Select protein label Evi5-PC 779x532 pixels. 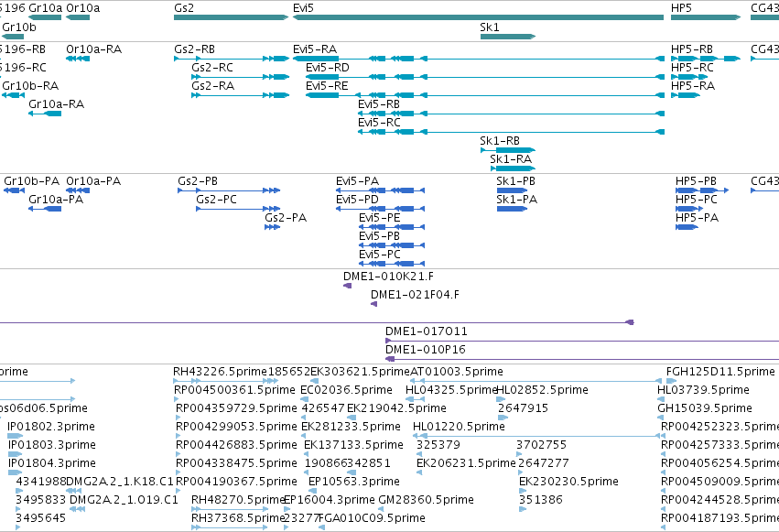pos(380,255)
